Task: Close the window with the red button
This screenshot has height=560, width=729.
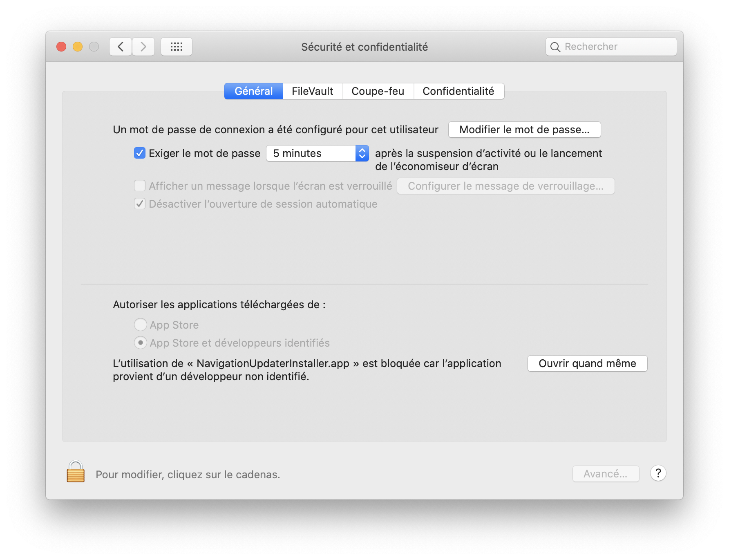Action: tap(61, 47)
